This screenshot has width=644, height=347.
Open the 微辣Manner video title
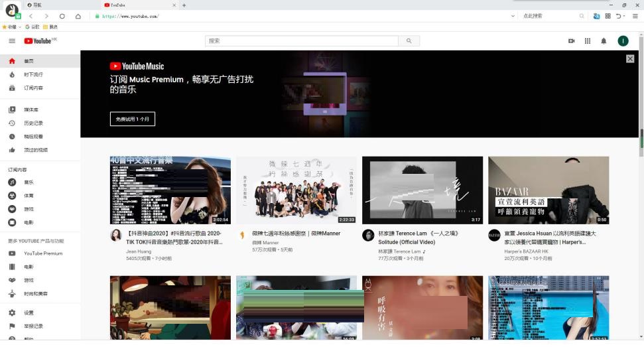pyautogui.click(x=296, y=234)
